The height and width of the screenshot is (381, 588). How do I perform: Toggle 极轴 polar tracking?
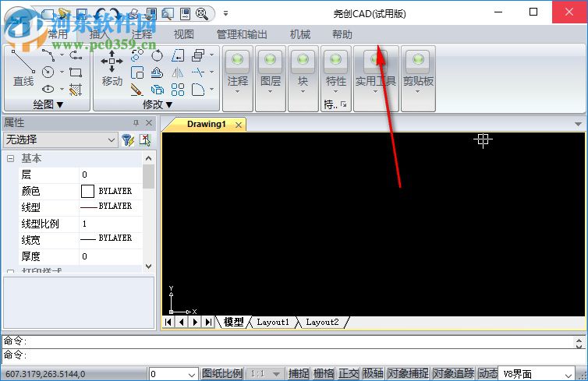(373, 373)
